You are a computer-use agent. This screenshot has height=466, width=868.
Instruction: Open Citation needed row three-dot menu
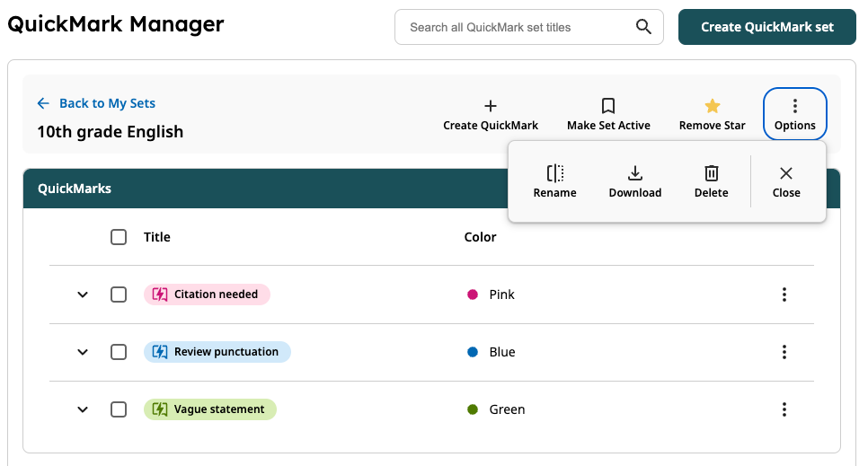click(784, 295)
